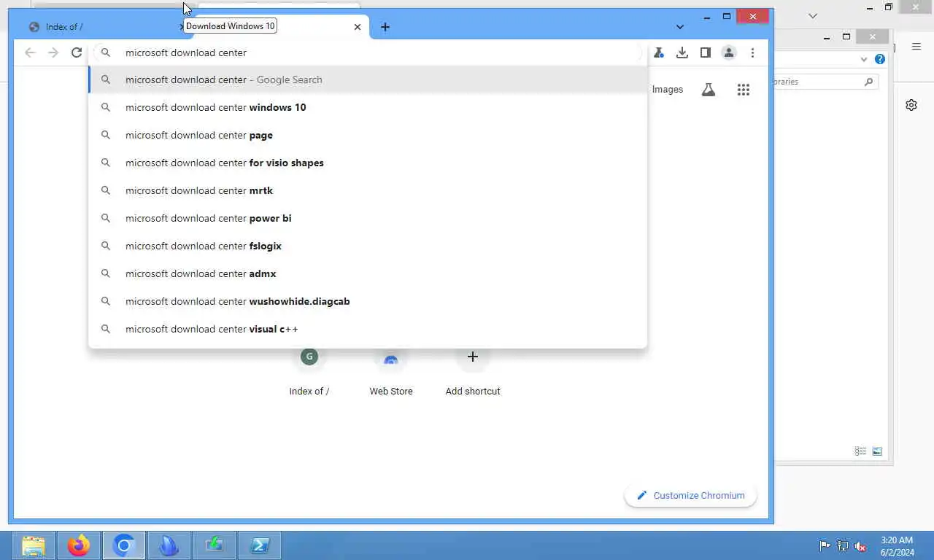
Task: Open the Search Labs flask icon
Action: (x=709, y=90)
